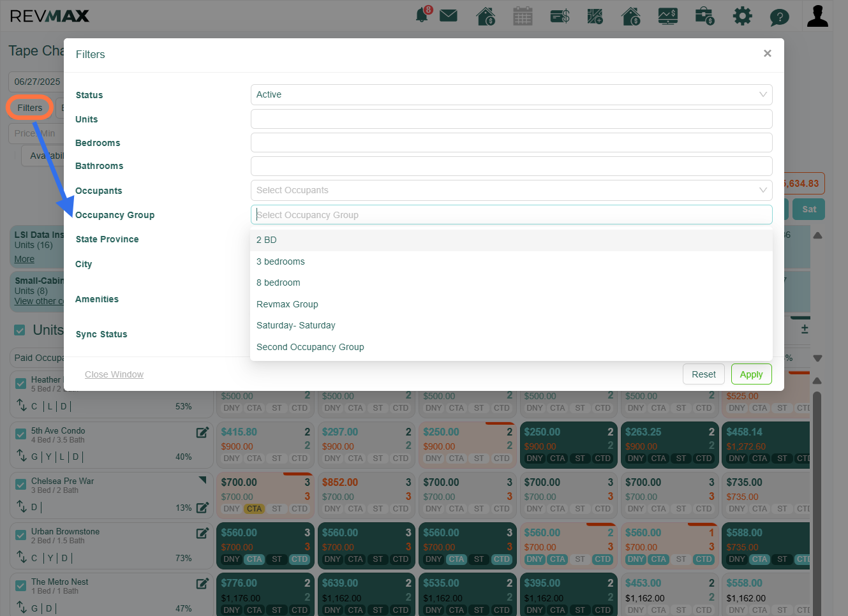Uncheck The Metro Nest checkbox
Viewport: 848px width, 616px height.
(x=20, y=585)
